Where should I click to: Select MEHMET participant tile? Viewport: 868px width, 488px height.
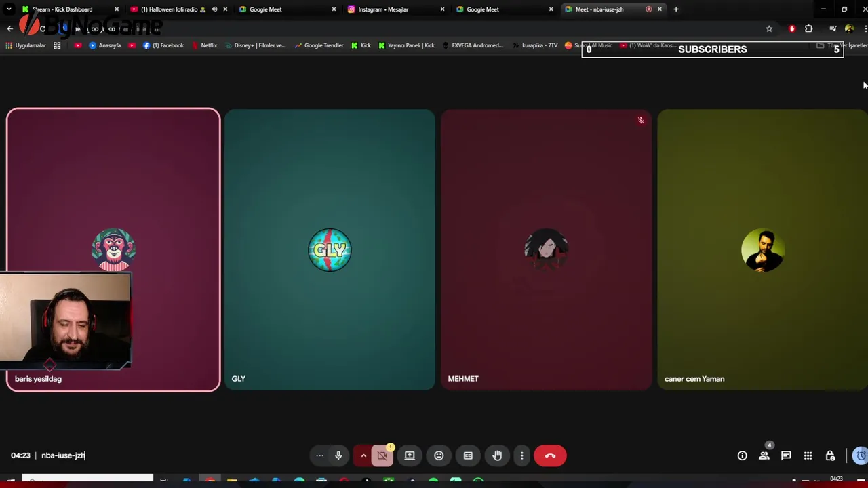coord(546,250)
